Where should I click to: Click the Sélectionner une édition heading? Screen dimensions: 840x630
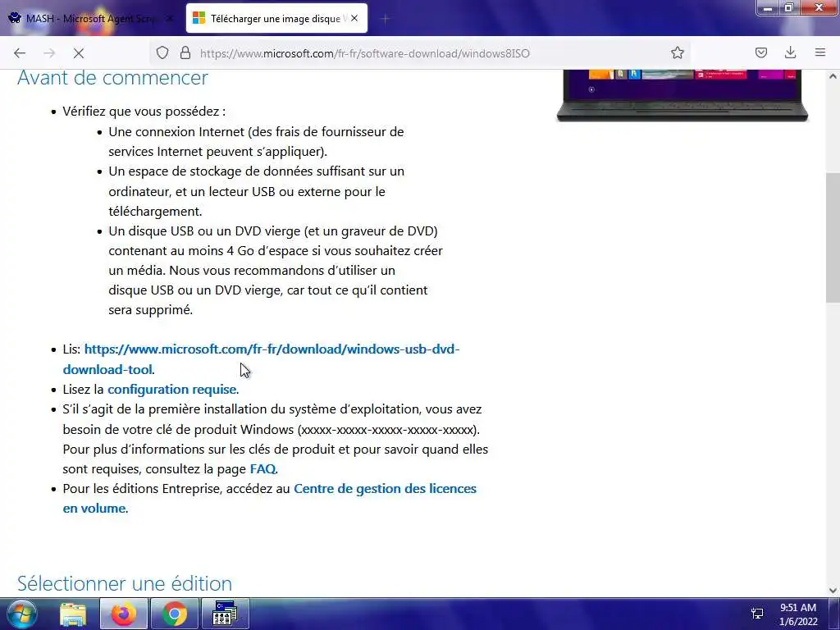[x=125, y=583]
